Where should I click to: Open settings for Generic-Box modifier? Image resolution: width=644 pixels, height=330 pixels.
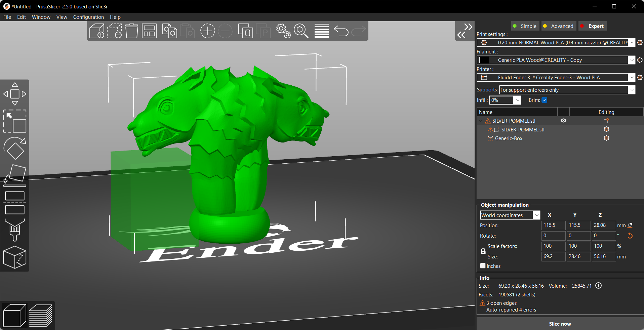606,138
